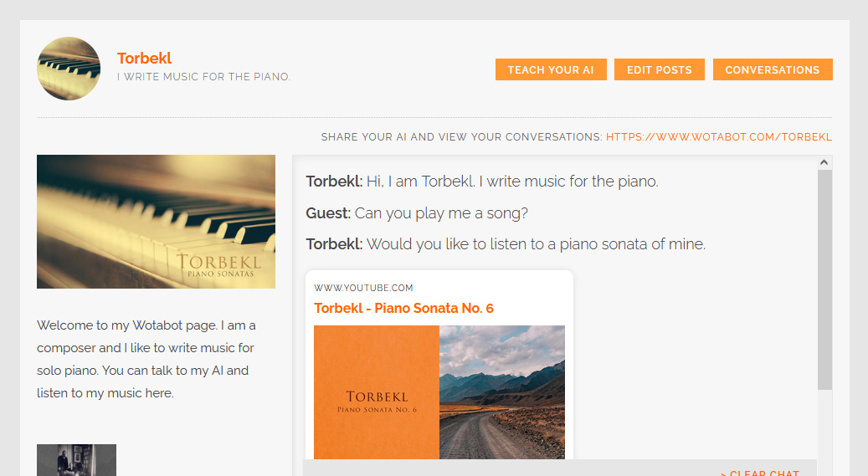Click the welcome paragraph about Wotabot page
The image size is (868, 476).
[x=146, y=359]
